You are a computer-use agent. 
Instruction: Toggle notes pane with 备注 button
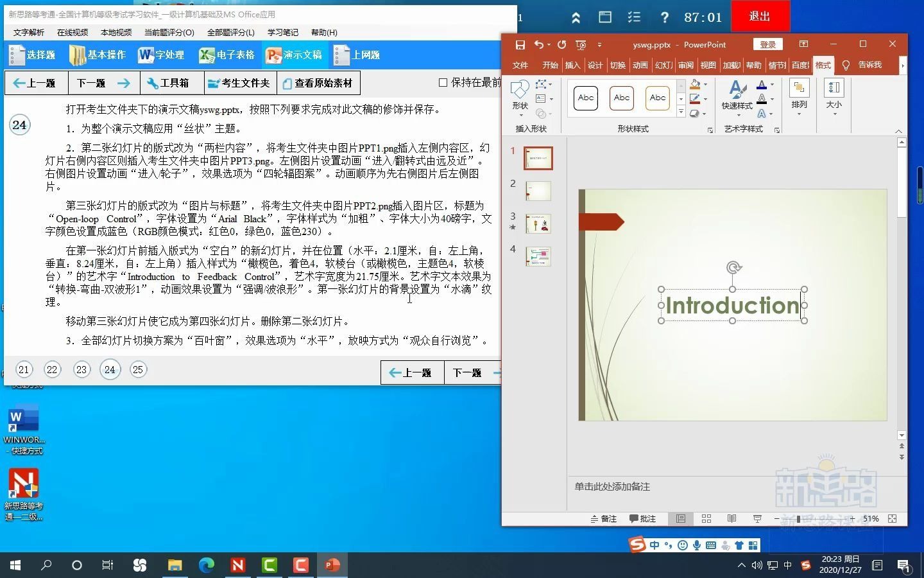[603, 519]
